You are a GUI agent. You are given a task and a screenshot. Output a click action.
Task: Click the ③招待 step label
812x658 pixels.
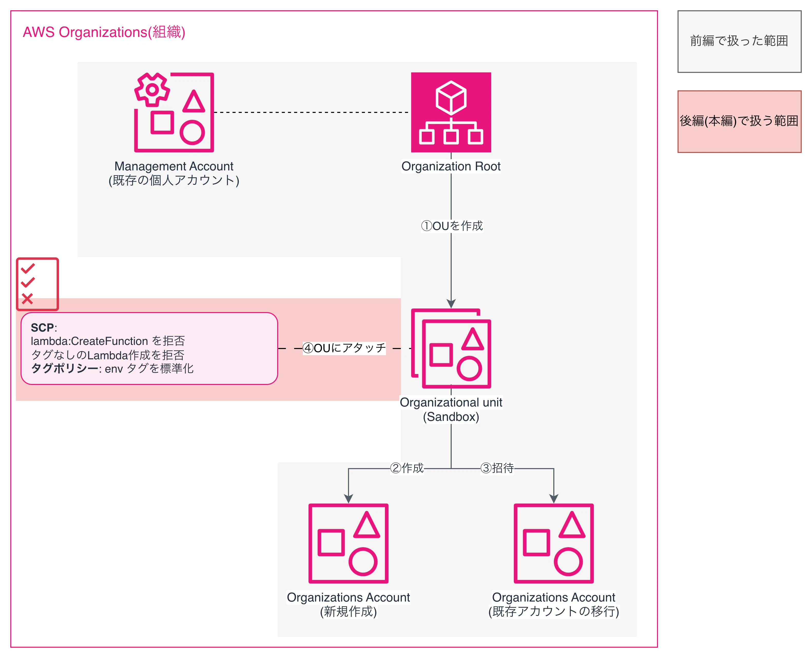497,468
